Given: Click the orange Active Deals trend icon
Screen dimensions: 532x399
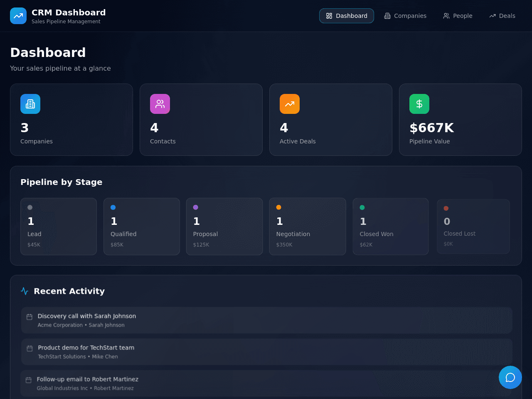Looking at the screenshot, I should pos(290,104).
